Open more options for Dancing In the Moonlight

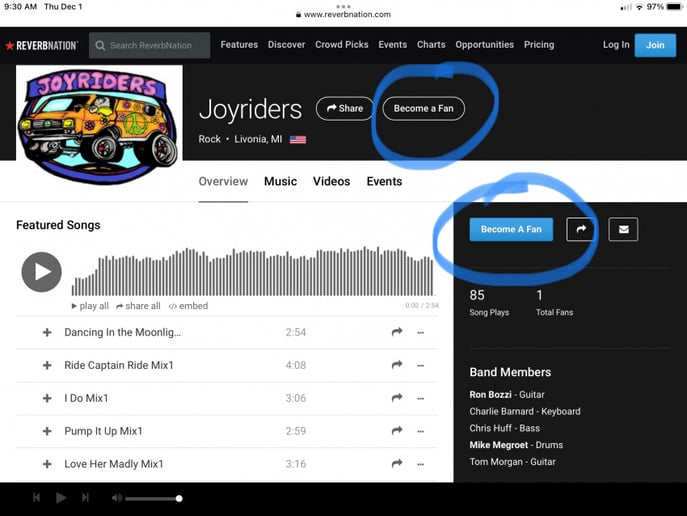tap(421, 333)
